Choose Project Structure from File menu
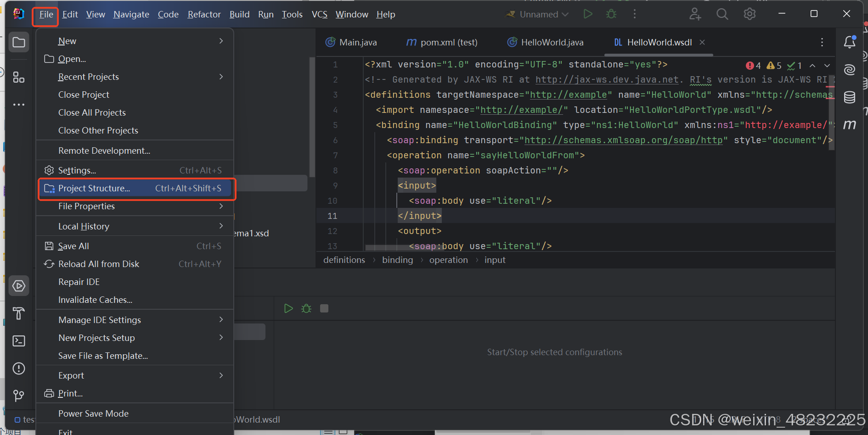Image resolution: width=868 pixels, height=435 pixels. 135,188
